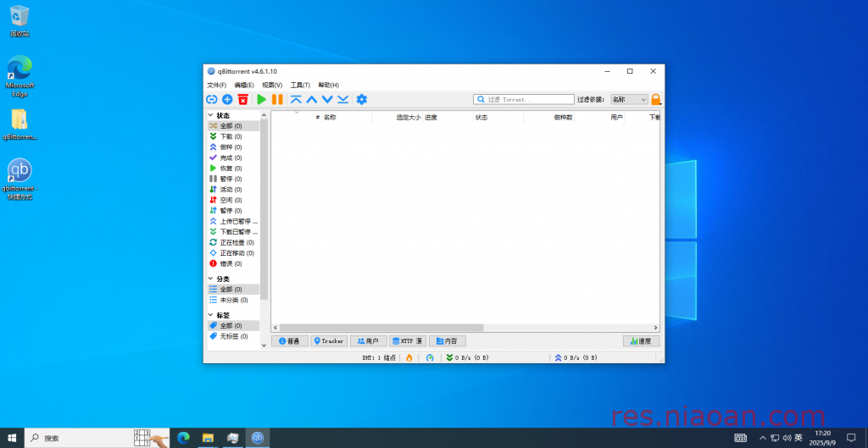Switch to the 内容 tab

click(x=448, y=341)
